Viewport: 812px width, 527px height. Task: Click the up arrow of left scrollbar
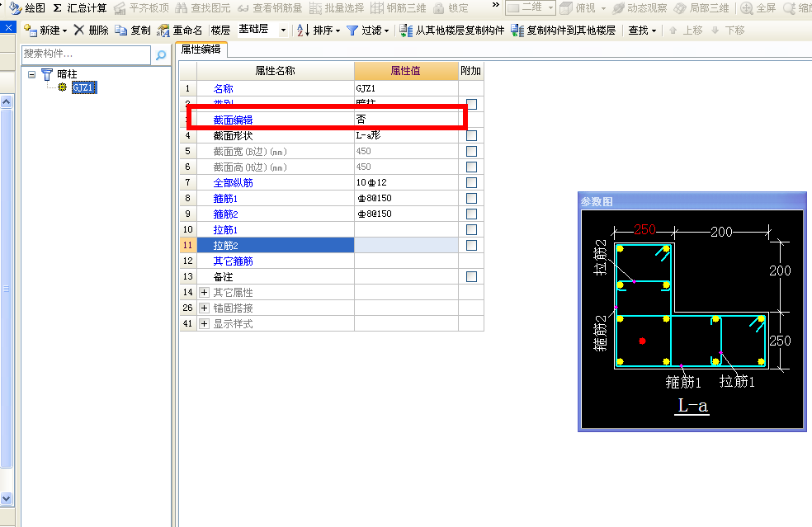click(x=7, y=101)
